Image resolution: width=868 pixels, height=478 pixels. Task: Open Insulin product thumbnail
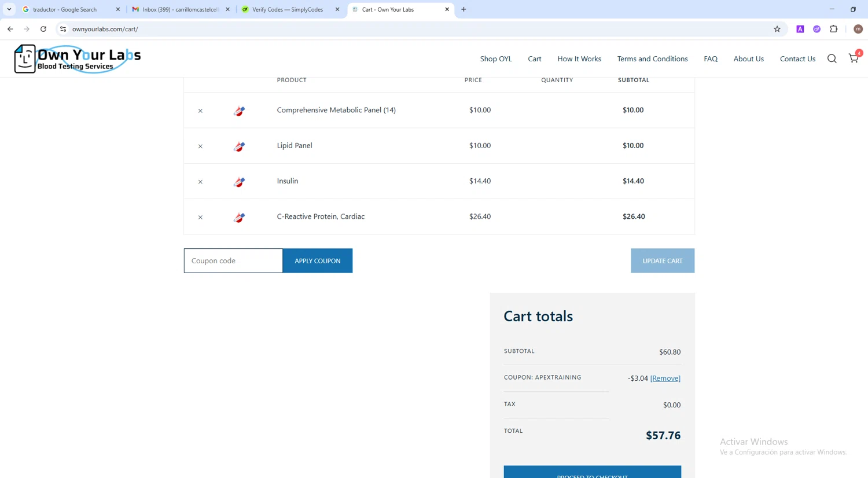[239, 182]
